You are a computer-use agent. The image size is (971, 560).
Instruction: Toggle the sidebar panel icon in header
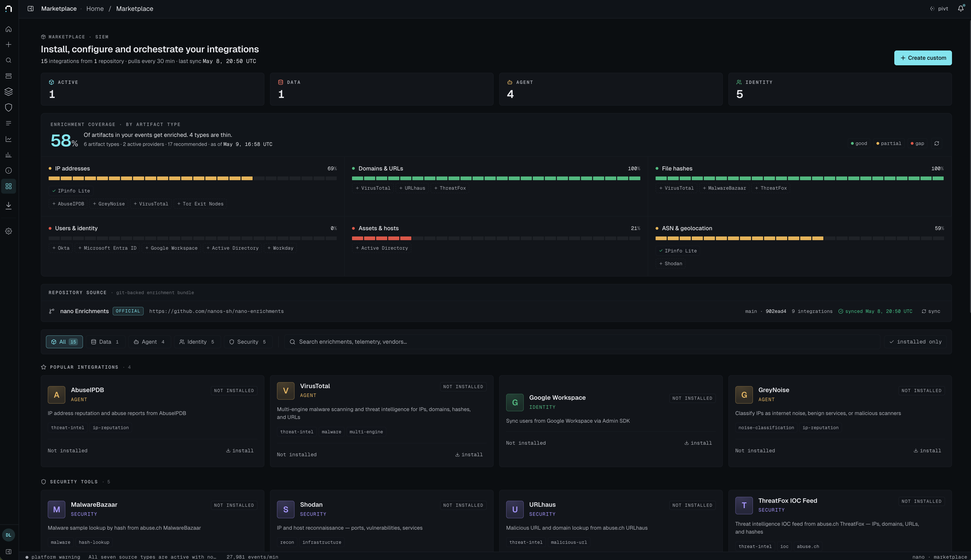coord(30,9)
